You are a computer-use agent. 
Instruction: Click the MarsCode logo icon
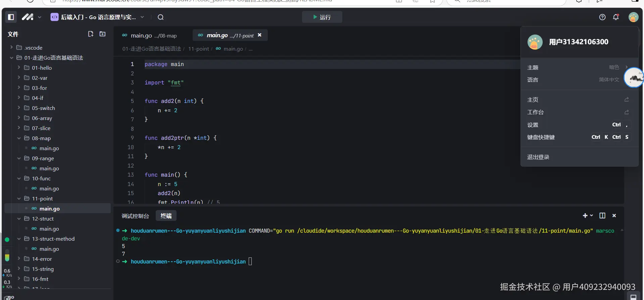pos(28,17)
